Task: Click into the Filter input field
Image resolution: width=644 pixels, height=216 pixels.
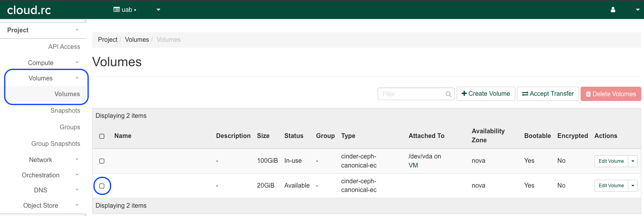Action: pyautogui.click(x=411, y=94)
